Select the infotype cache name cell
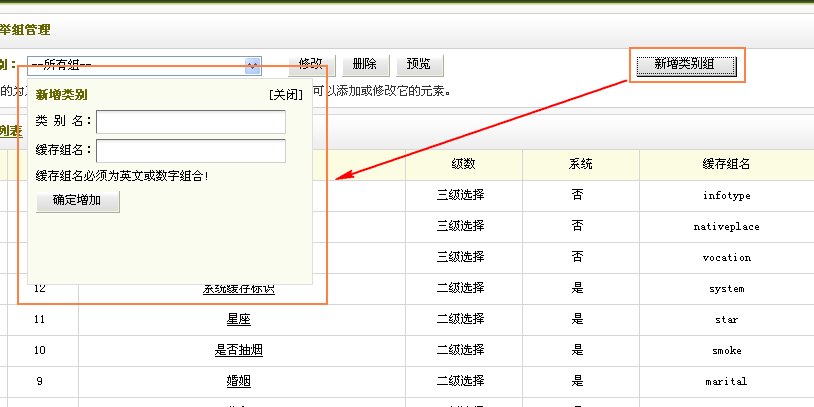The width and height of the screenshot is (814, 407). (x=726, y=196)
